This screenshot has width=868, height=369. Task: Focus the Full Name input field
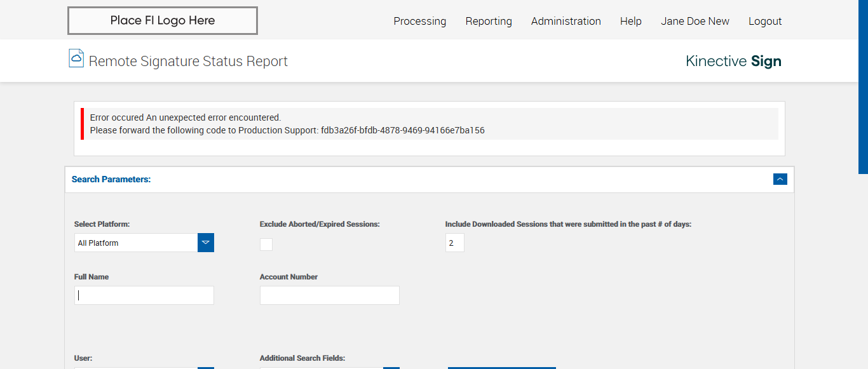144,295
